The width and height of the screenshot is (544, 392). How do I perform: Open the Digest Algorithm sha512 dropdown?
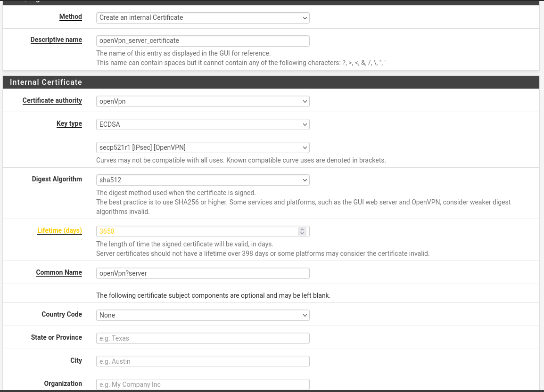203,180
